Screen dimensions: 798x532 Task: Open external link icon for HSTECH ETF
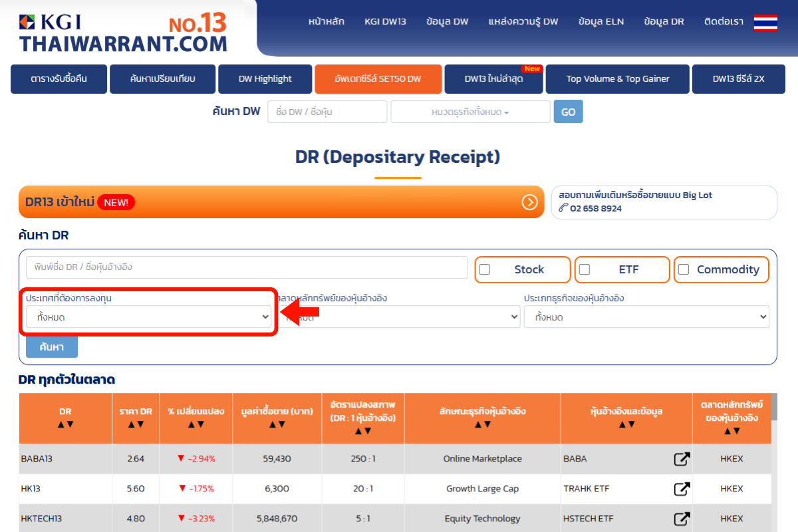682,519
